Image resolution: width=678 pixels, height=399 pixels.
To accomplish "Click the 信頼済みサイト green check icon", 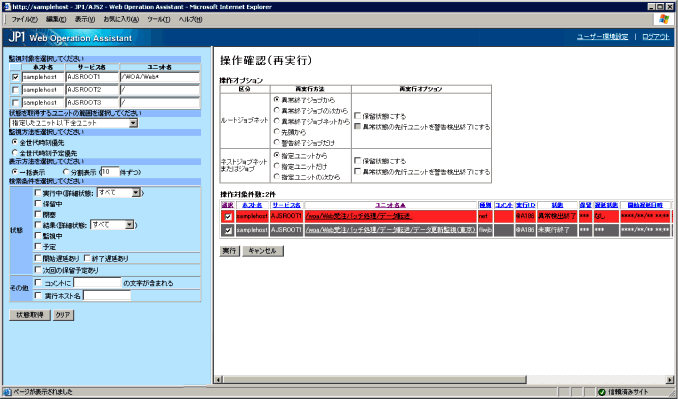I will [601, 392].
